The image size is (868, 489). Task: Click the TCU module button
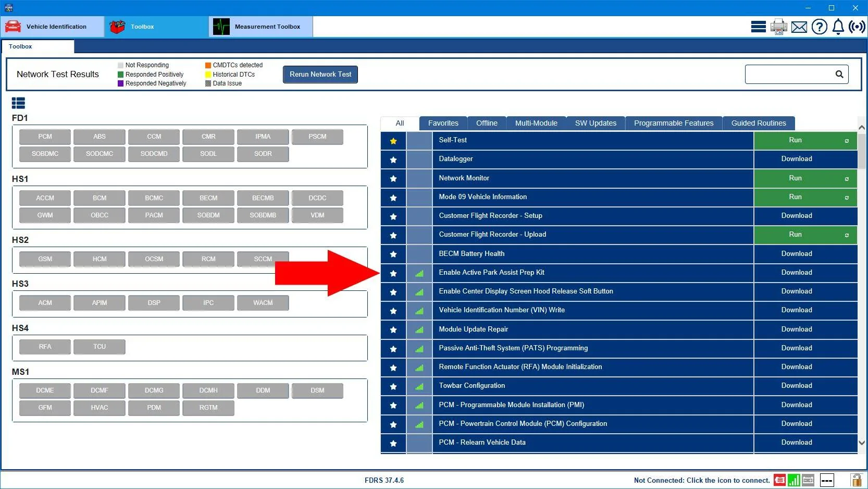(x=100, y=347)
